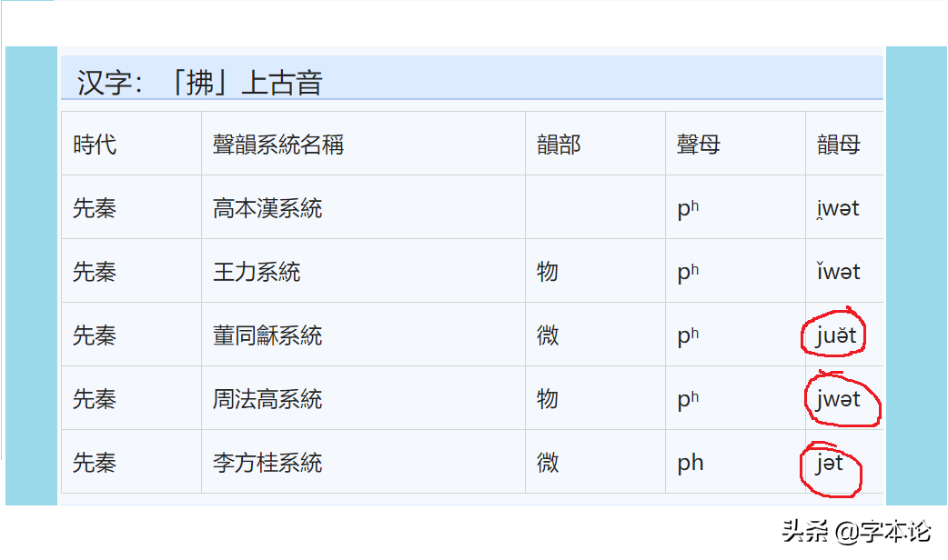Select 物 in the 王力系統 row

pos(548,272)
